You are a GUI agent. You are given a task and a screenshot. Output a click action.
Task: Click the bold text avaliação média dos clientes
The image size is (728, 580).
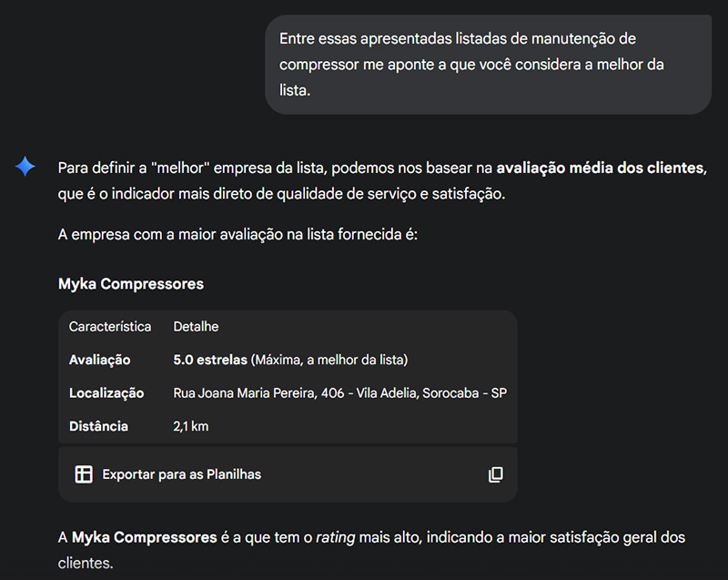(x=601, y=168)
